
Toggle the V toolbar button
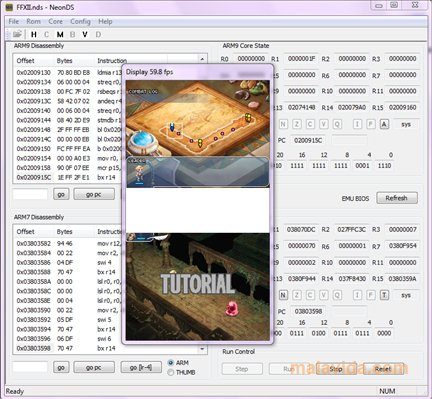(85, 34)
